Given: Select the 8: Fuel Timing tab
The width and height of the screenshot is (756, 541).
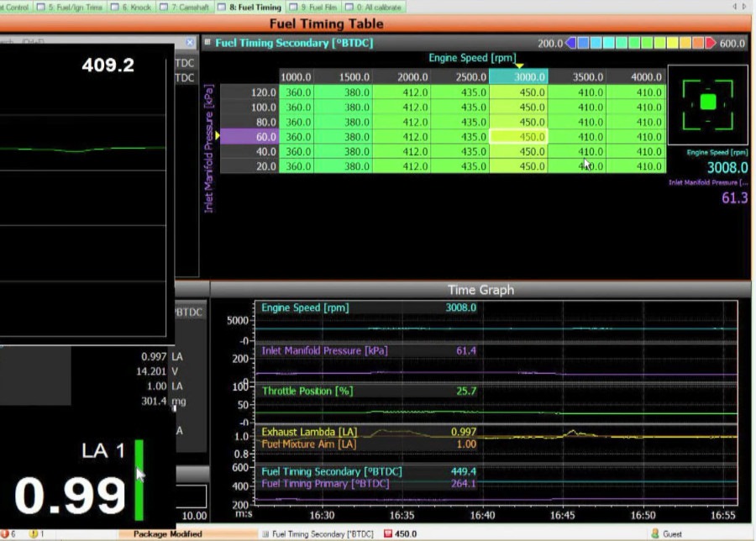Looking at the screenshot, I should 249,7.
